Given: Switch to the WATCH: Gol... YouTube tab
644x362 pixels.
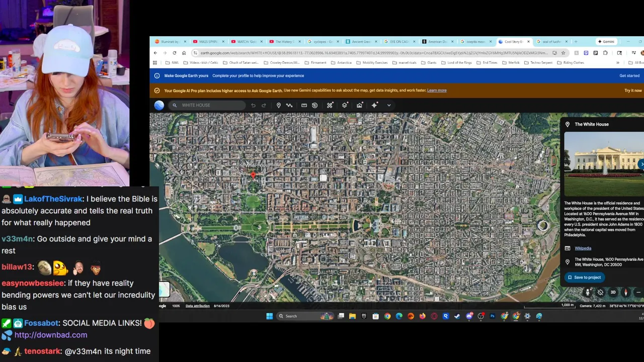Looking at the screenshot, I should click(x=247, y=42).
